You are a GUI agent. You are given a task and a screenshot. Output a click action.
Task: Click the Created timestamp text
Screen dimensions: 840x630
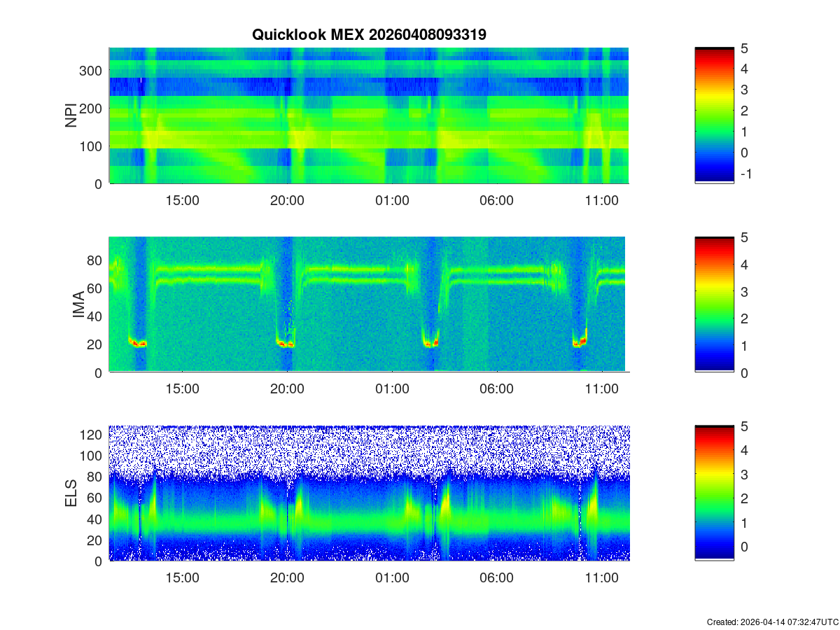(772, 622)
